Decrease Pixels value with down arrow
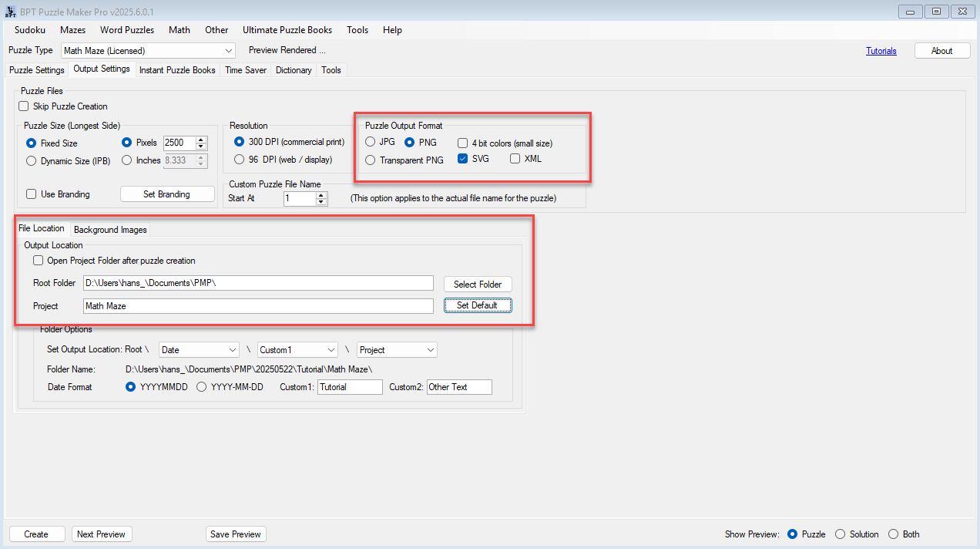This screenshot has width=980, height=549. (201, 146)
